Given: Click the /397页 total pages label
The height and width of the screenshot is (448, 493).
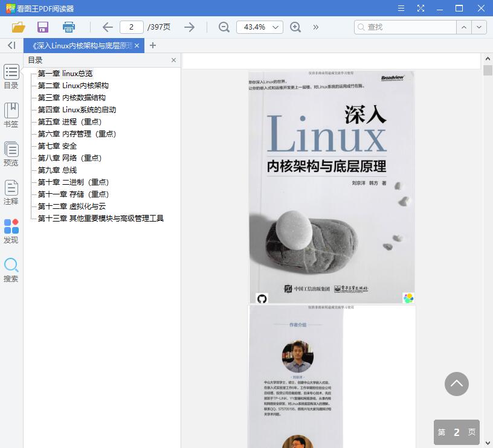Looking at the screenshot, I should coord(159,27).
